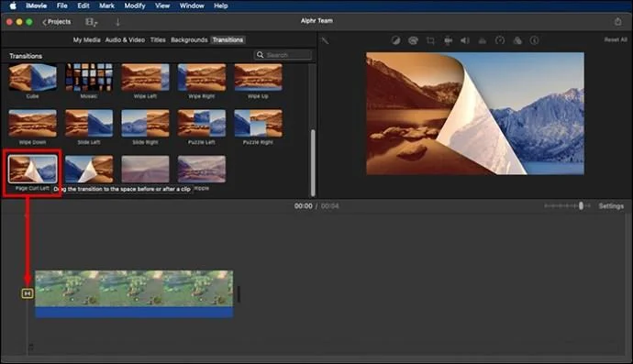Select the Slide Right transition
This screenshot has height=364, width=633.
pos(145,123)
